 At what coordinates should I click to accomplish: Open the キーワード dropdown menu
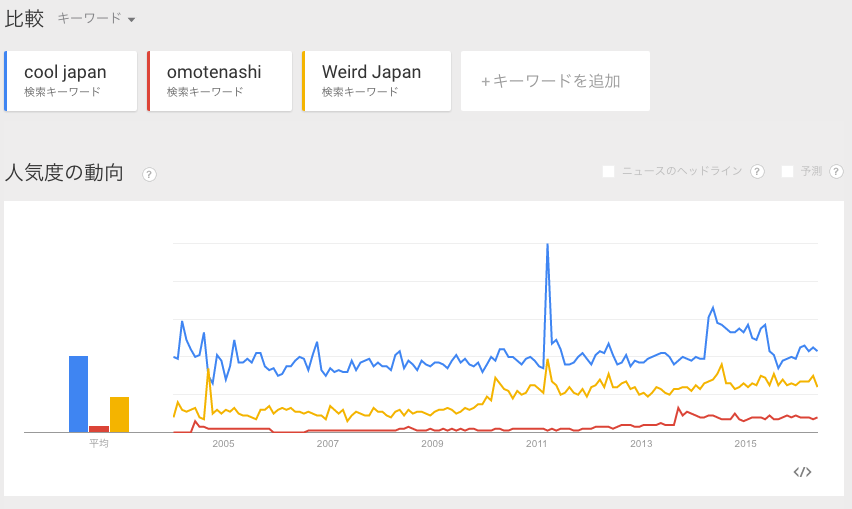point(96,19)
